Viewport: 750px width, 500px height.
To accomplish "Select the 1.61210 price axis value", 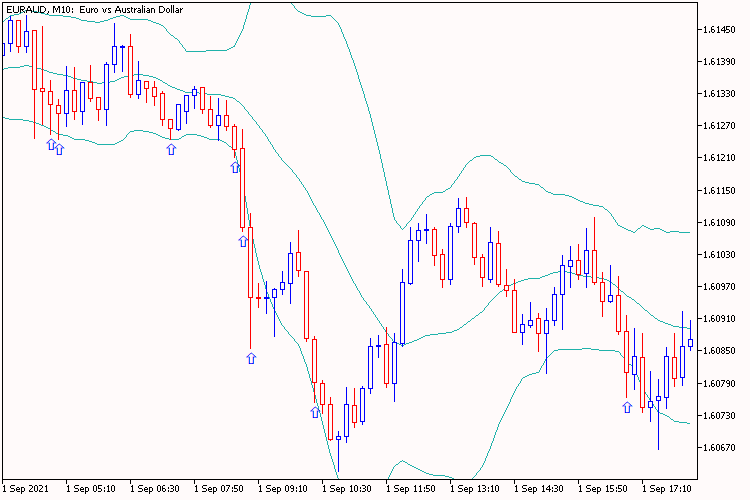I will pos(719,158).
